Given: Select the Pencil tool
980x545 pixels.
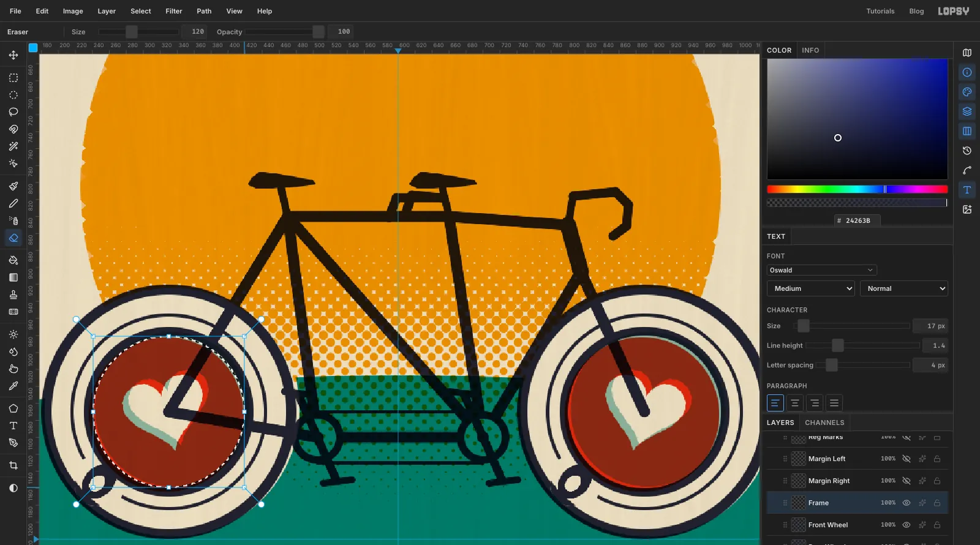Looking at the screenshot, I should tap(13, 203).
